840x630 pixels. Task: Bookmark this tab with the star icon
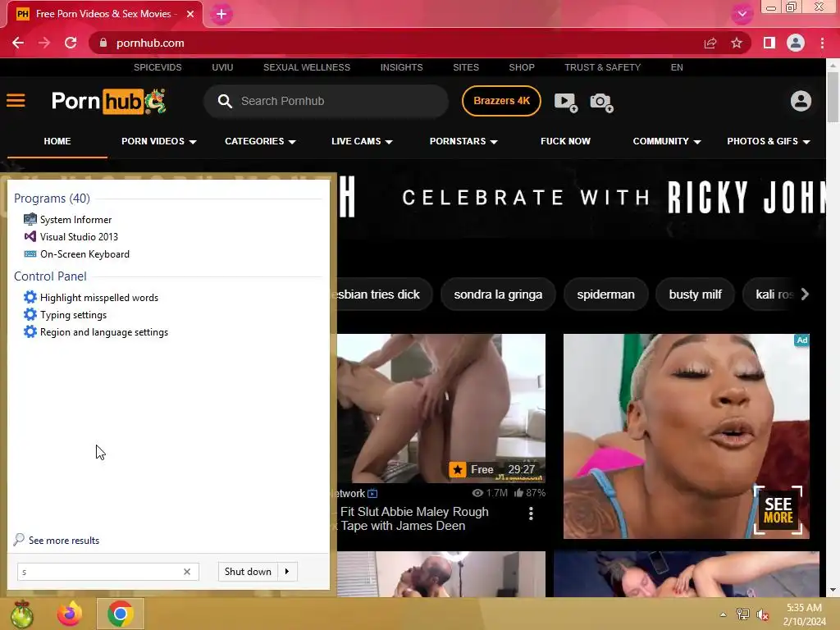[x=737, y=43]
